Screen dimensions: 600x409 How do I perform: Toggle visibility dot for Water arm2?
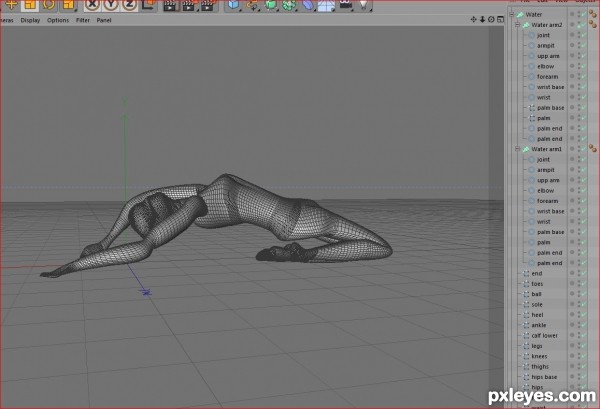point(572,24)
